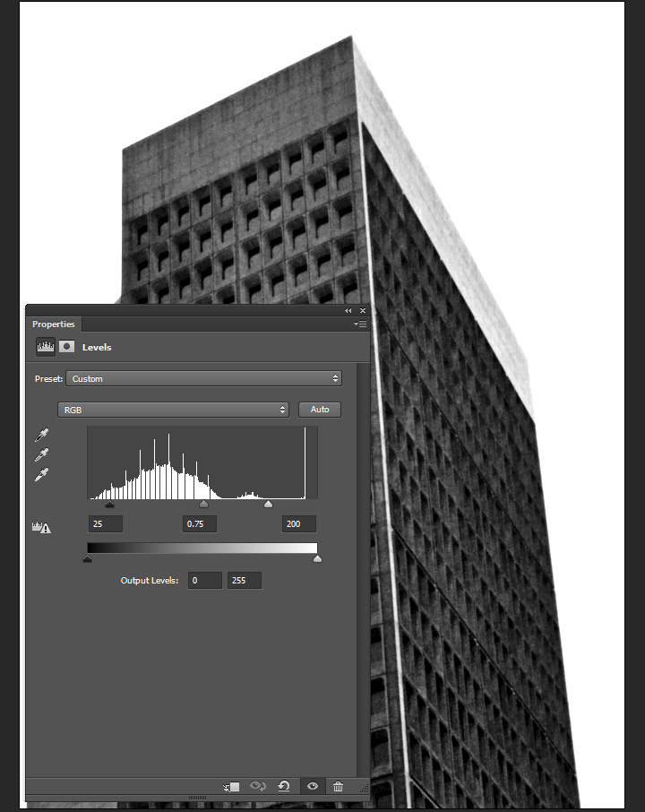Click midtone input field showing 0.75
This screenshot has height=812, width=645.
(199, 523)
